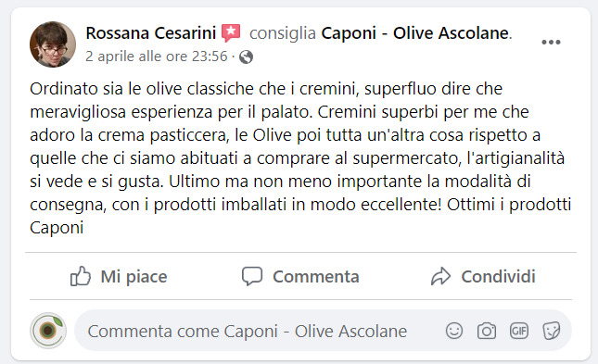Click the Caponi page avatar beside comment box

[48, 331]
